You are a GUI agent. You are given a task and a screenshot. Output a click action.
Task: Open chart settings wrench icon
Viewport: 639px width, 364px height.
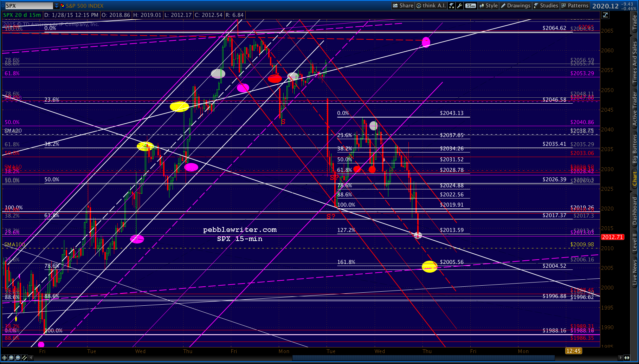pyautogui.click(x=460, y=6)
